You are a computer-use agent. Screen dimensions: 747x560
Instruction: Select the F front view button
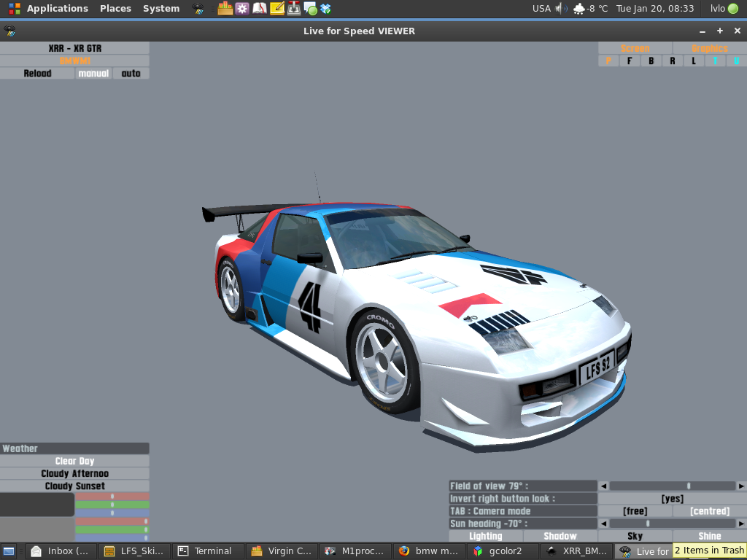630,61
